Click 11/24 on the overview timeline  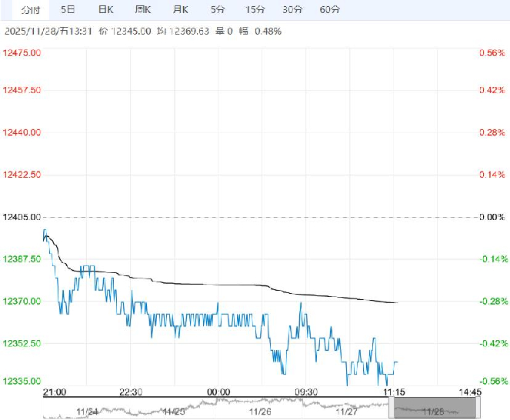click(85, 412)
